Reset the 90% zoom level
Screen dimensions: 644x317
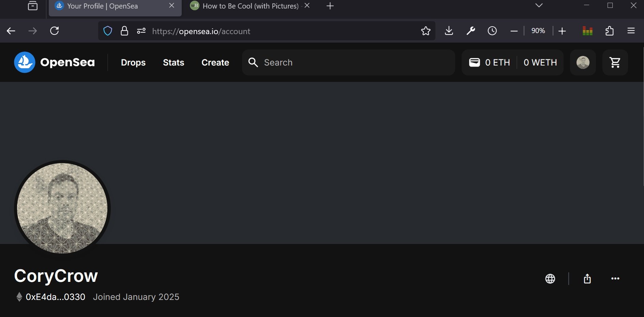(538, 31)
